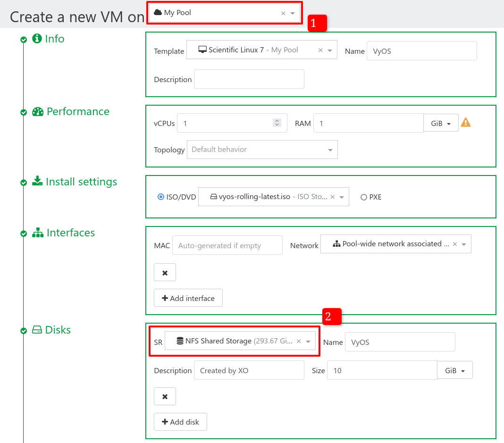Click the Add disk button
This screenshot has height=443, width=504.
tap(180, 422)
